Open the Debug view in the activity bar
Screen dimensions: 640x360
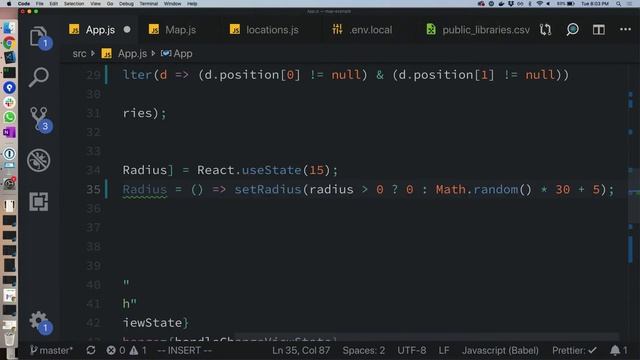(x=39, y=160)
